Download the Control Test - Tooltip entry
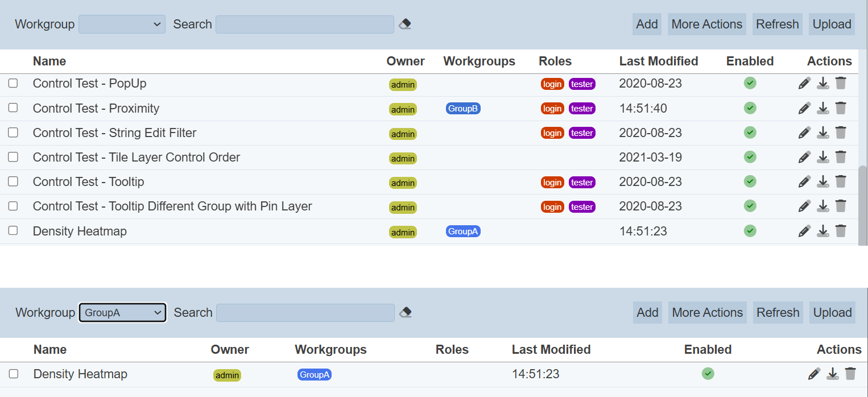This screenshot has height=397, width=868. click(822, 181)
